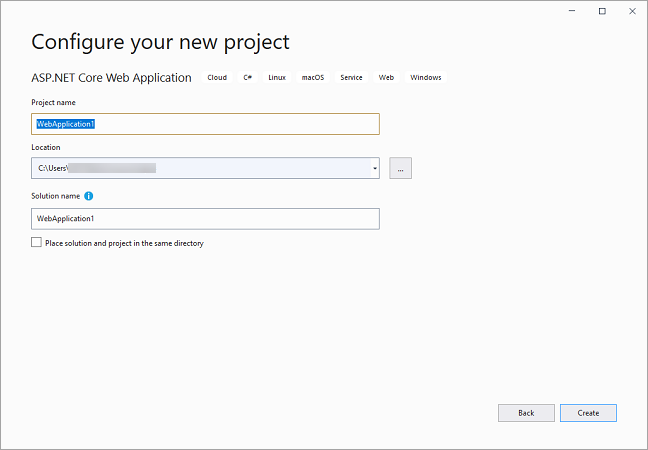Expand the Location dropdown arrow

[374, 168]
